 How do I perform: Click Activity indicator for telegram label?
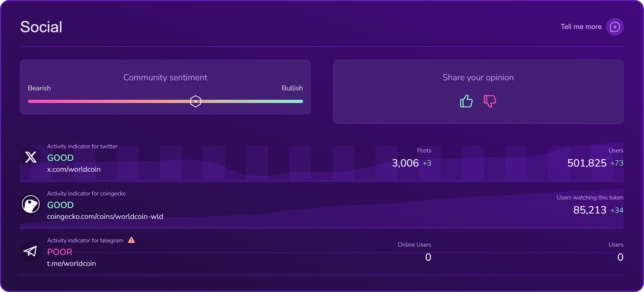click(85, 240)
